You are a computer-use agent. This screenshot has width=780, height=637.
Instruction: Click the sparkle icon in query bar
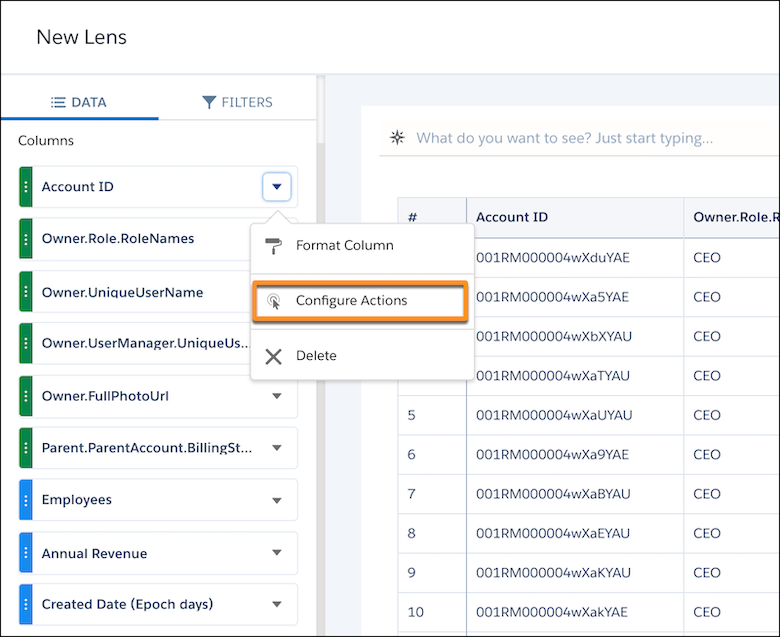pyautogui.click(x=397, y=138)
